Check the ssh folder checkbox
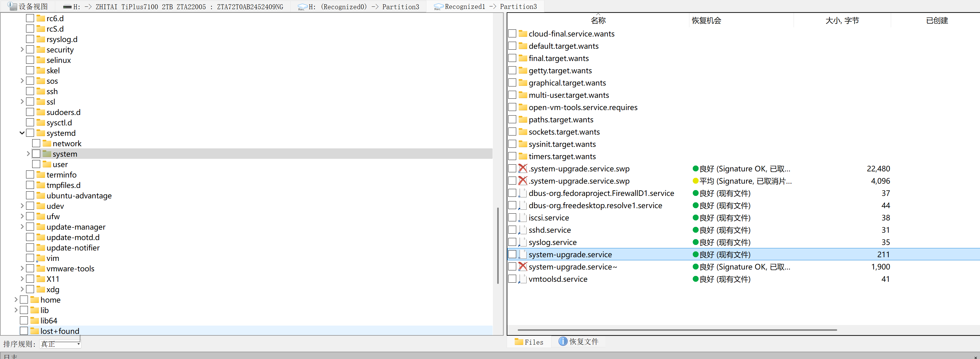 tap(30, 91)
